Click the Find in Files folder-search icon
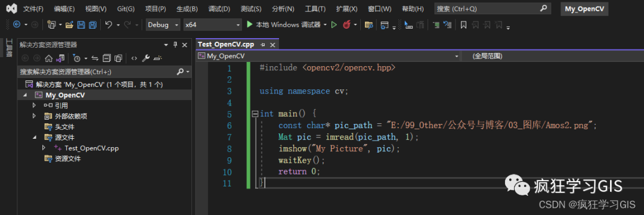 click(x=369, y=24)
